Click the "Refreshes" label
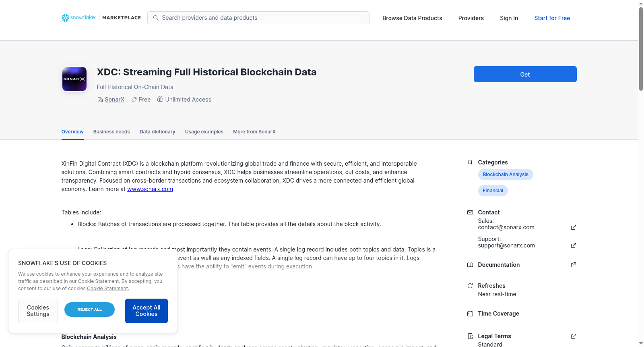Screen dimensions: 644x347 pyautogui.click(x=491, y=286)
